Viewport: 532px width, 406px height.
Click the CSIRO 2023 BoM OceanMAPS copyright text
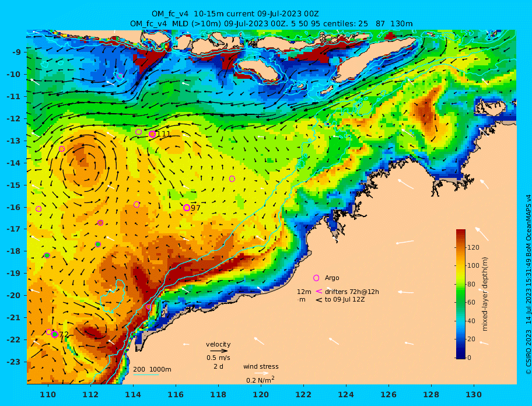[x=528, y=284]
